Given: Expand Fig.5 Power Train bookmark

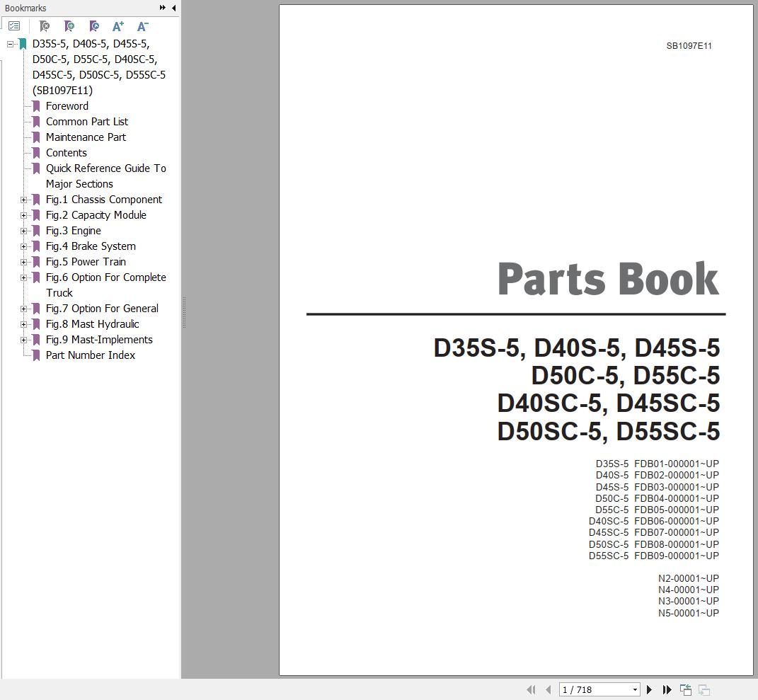Looking at the screenshot, I should click(x=23, y=262).
